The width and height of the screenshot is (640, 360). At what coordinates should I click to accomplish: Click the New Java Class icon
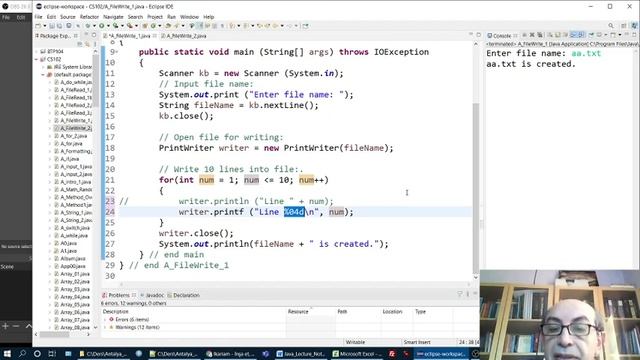(153, 26)
